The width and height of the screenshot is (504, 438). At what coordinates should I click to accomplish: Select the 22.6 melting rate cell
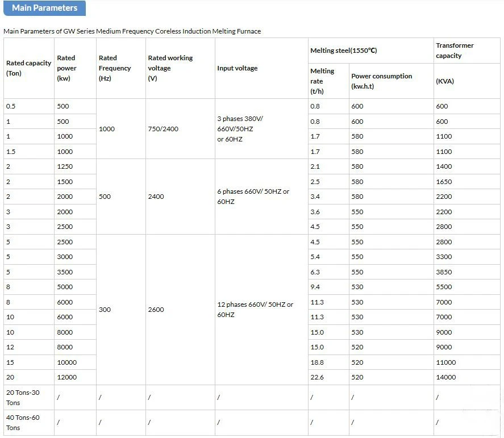coord(328,377)
